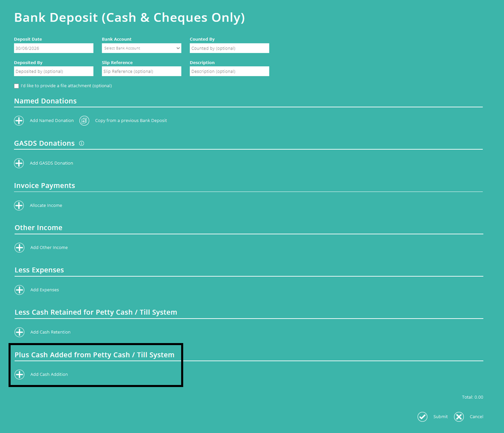Click Less Cash Retained for Petty Cash heading

tap(96, 313)
